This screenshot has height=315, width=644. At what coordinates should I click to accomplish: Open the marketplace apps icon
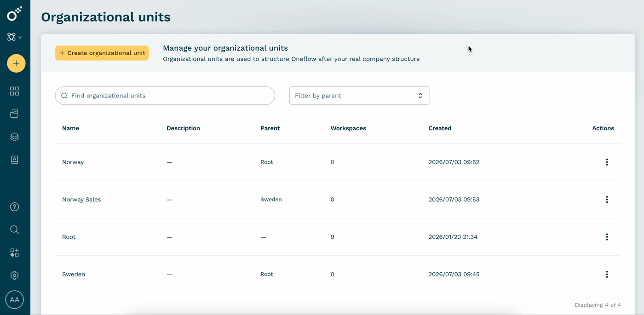[x=15, y=252]
